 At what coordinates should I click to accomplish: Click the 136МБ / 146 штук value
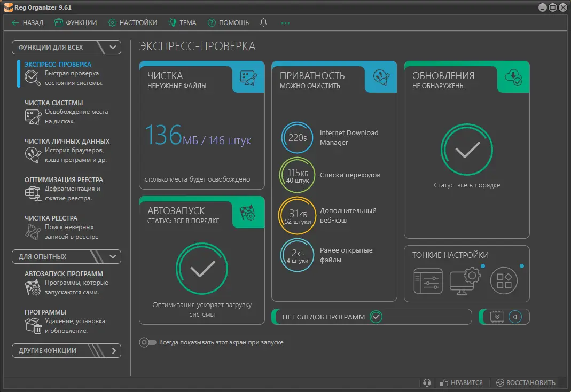pyautogui.click(x=198, y=136)
